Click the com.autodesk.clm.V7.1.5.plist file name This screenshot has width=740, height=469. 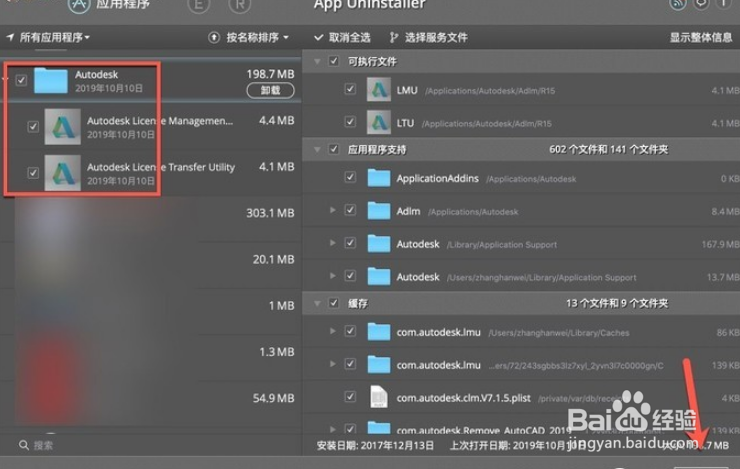(463, 398)
